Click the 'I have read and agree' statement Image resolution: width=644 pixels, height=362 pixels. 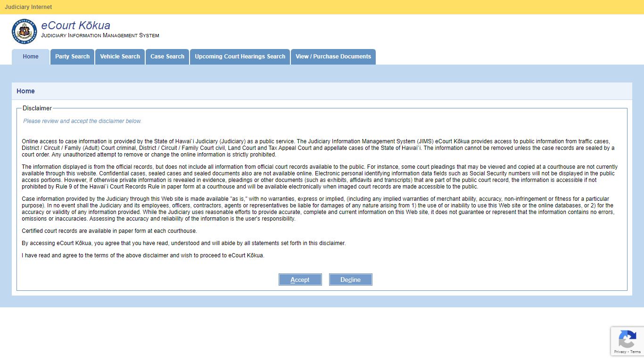[143, 255]
